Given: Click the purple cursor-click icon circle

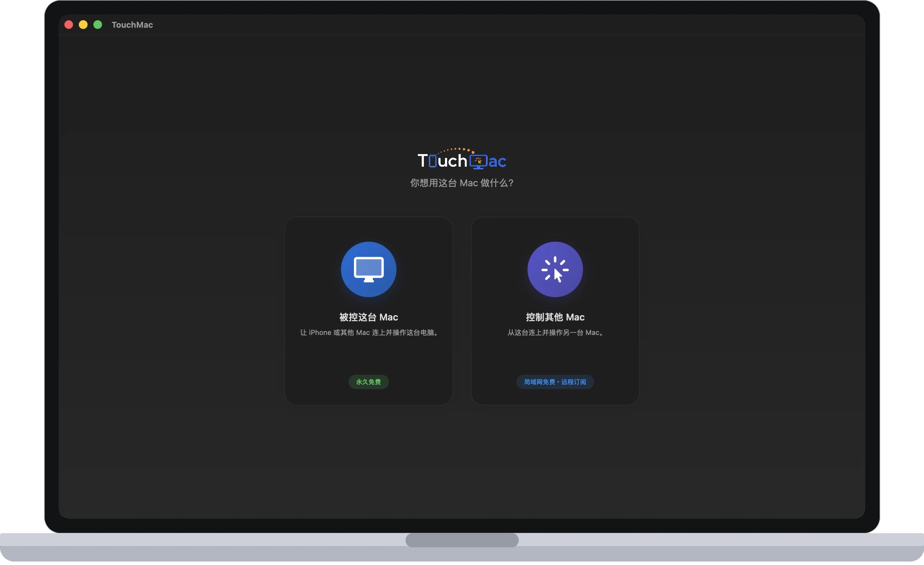Looking at the screenshot, I should point(555,269).
